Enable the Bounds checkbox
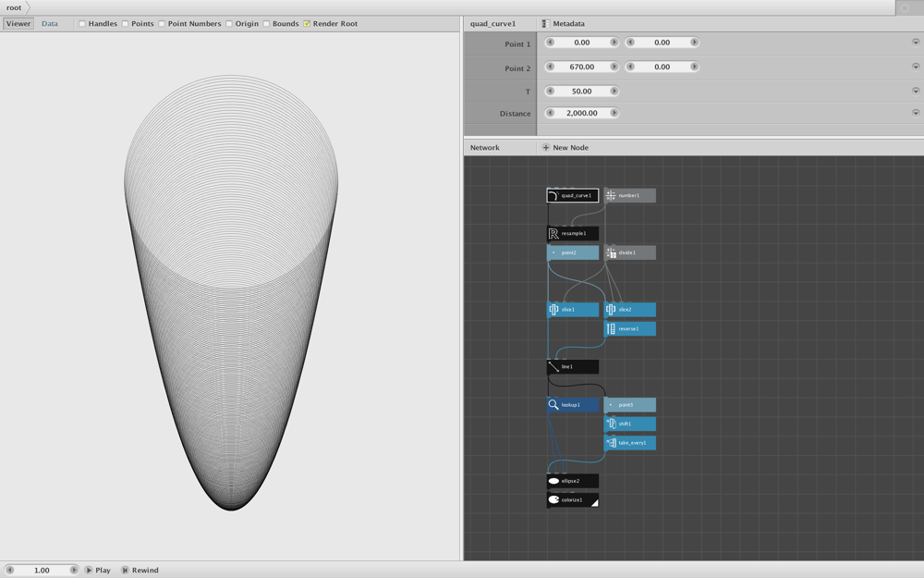This screenshot has height=578, width=924. coord(266,24)
